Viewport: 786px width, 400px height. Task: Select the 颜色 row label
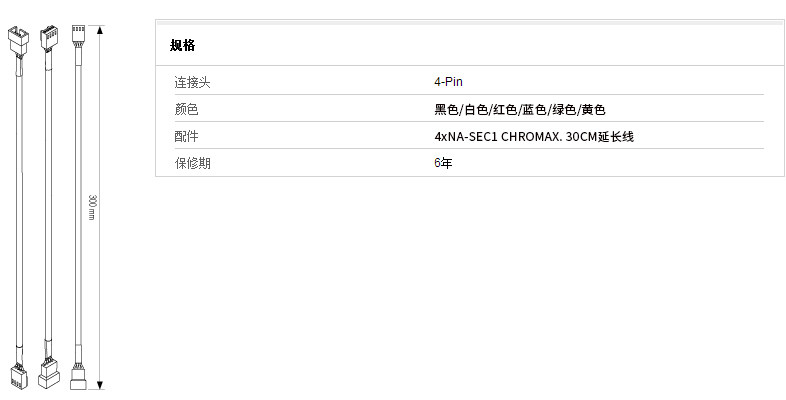click(187, 109)
